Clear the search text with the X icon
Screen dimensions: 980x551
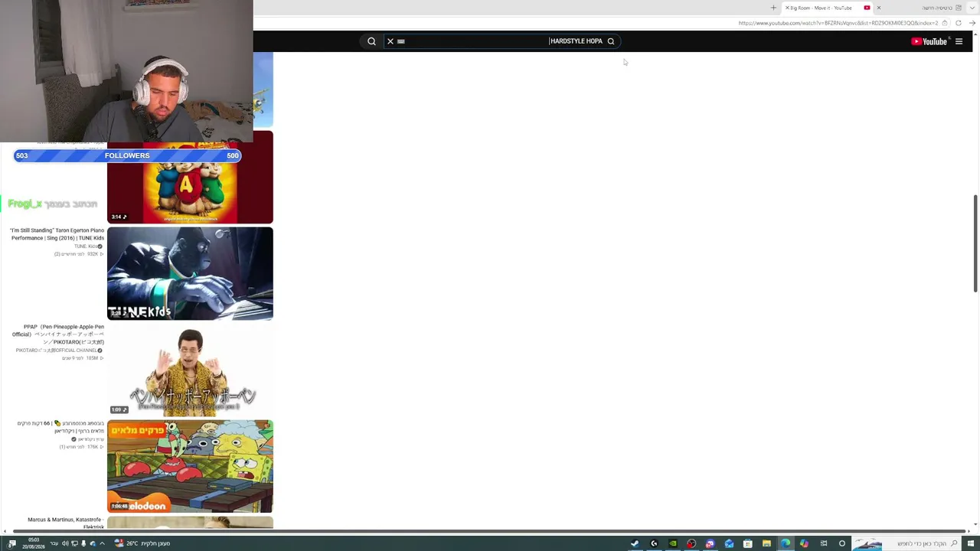click(390, 41)
